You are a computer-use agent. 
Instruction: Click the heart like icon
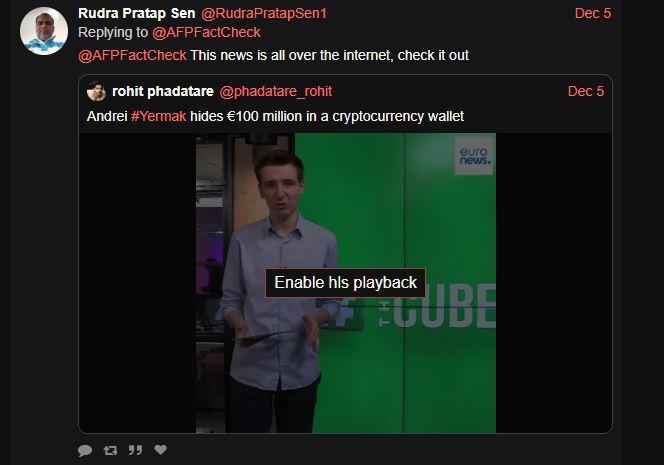160,449
